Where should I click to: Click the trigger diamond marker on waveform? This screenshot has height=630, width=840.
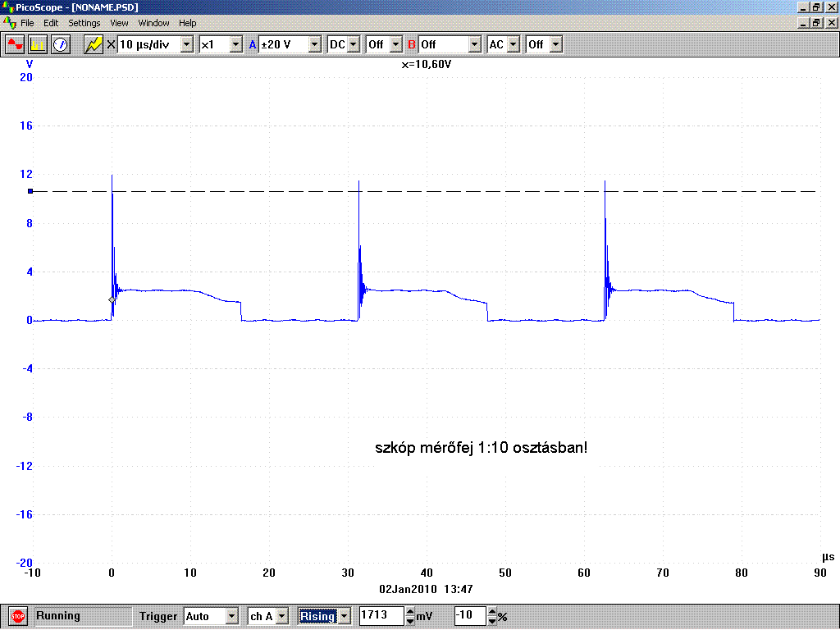(x=112, y=300)
